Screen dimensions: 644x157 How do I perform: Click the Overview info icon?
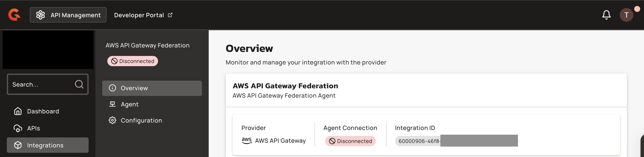(112, 88)
